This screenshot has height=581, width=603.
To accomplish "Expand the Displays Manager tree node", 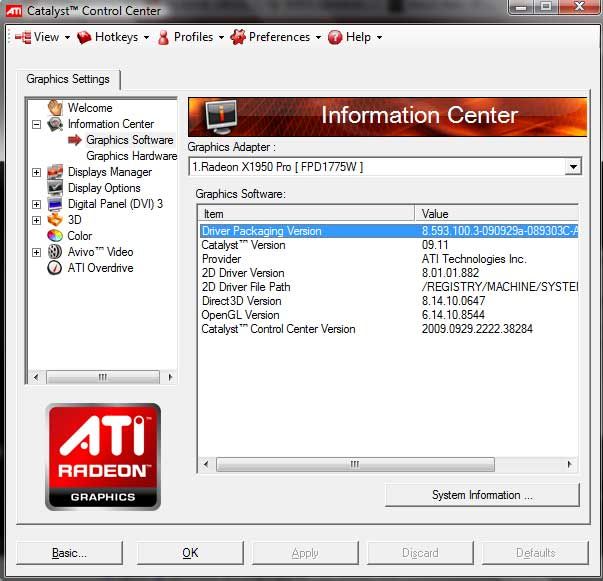I will tap(37, 172).
